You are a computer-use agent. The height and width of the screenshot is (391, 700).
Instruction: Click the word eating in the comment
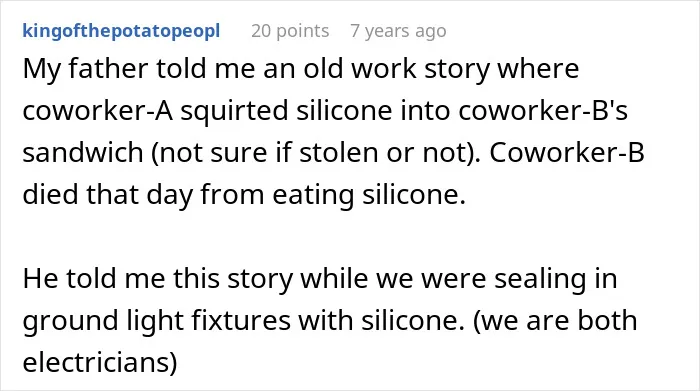pyautogui.click(x=313, y=196)
